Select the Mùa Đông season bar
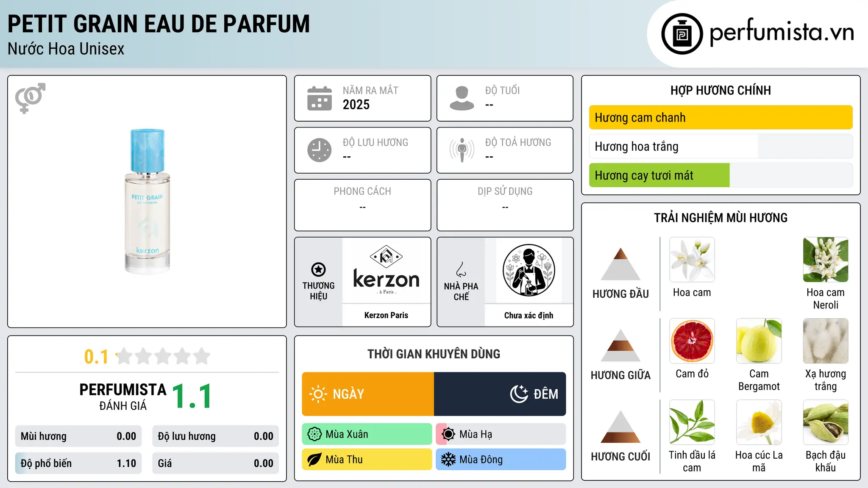 point(501,460)
